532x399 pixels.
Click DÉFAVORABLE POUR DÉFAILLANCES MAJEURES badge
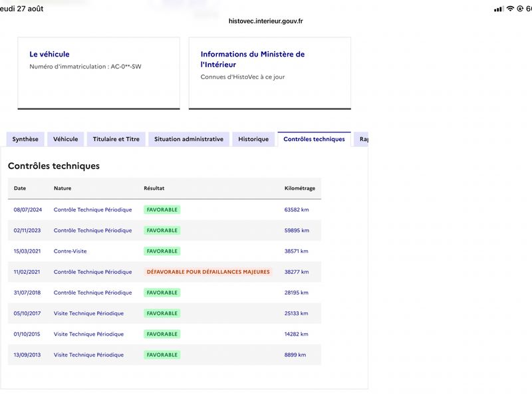coord(208,272)
